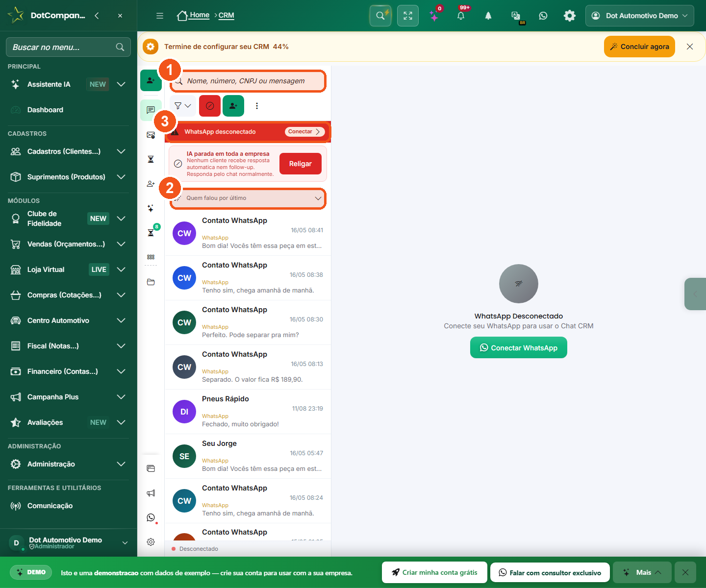Focus the 'Buscar no menu...' search field
706x588 pixels.
coord(68,47)
